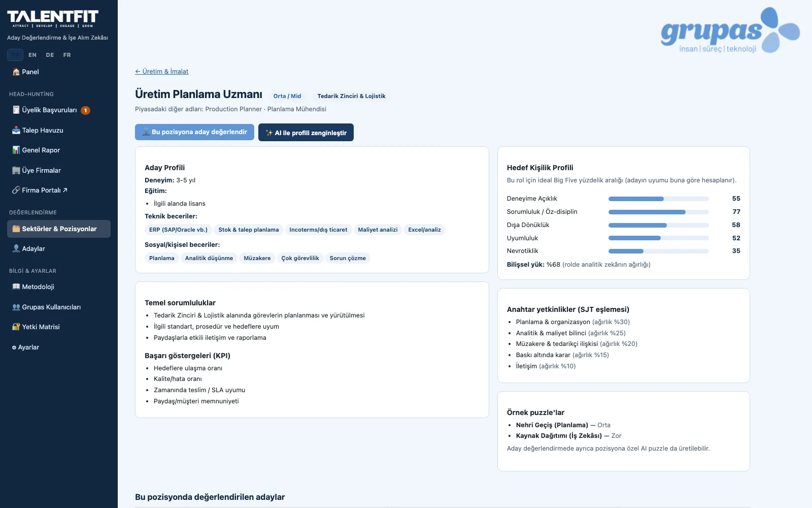Image resolution: width=812 pixels, height=508 pixels.
Task: Click the Sorumluluk / Öz-disiplin progress bar
Action: point(659,212)
